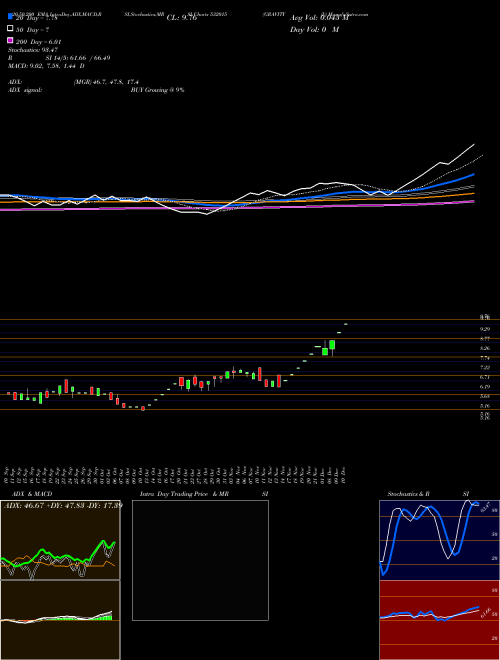Click the magenta 200 Day legend swatch
Screen dimensions: 500x660
11,40
